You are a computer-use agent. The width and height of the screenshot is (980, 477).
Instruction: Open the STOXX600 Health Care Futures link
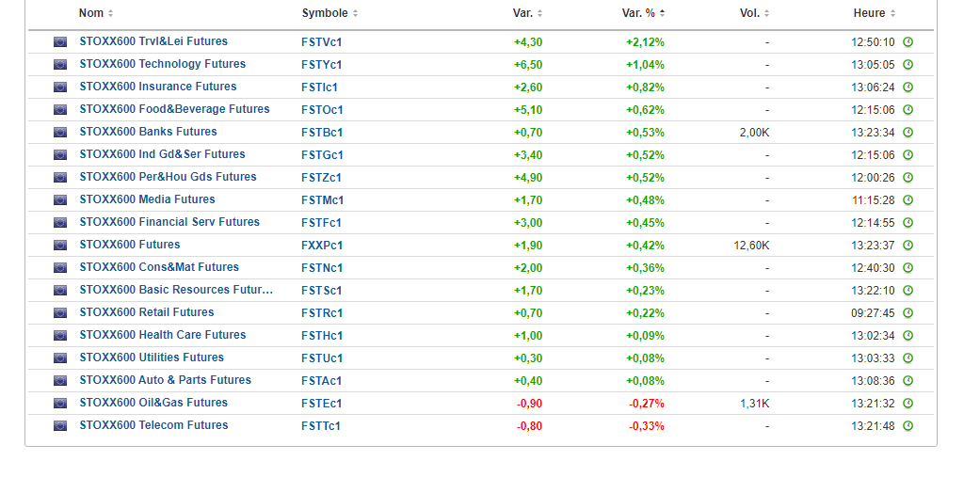click(x=163, y=335)
